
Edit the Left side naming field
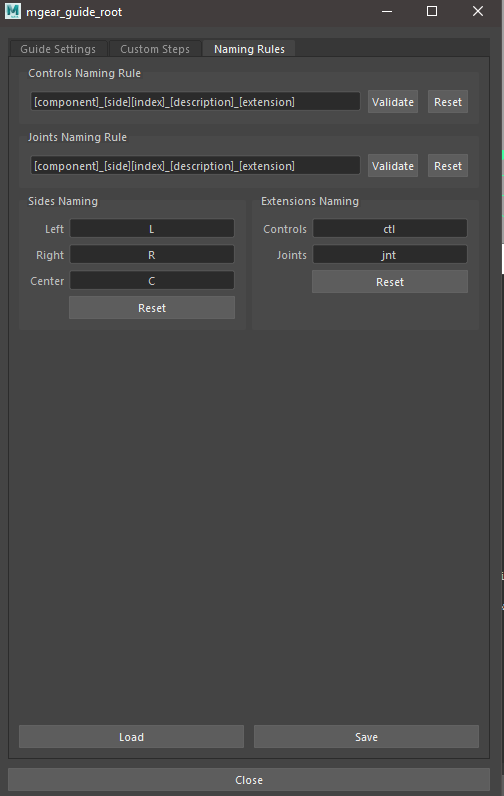click(x=152, y=229)
